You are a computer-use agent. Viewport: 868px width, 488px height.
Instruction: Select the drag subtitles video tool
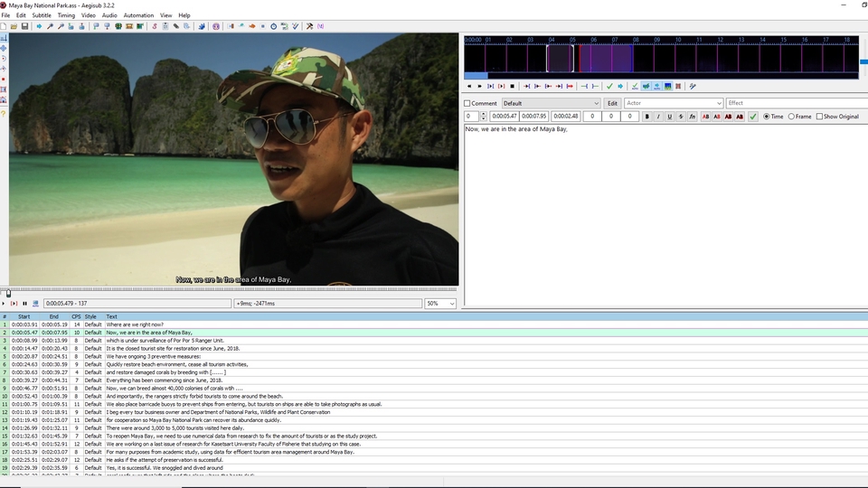click(x=4, y=48)
